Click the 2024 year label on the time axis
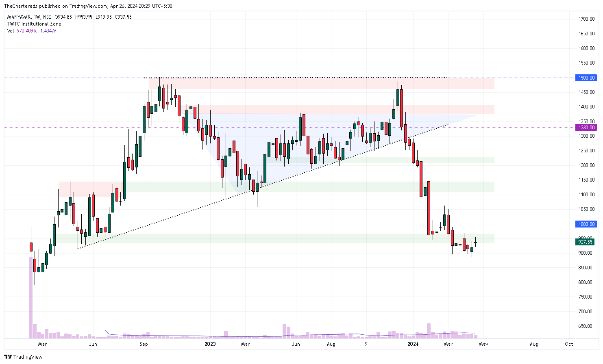 point(413,344)
